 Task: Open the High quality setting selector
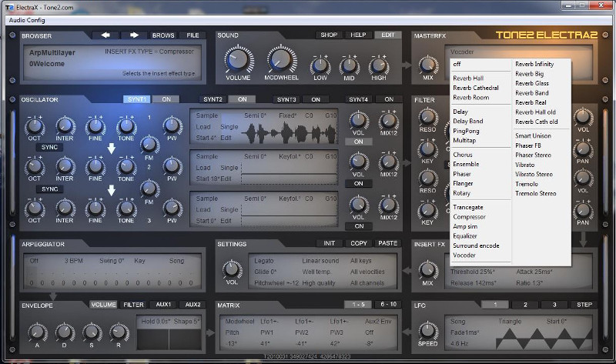click(x=319, y=282)
